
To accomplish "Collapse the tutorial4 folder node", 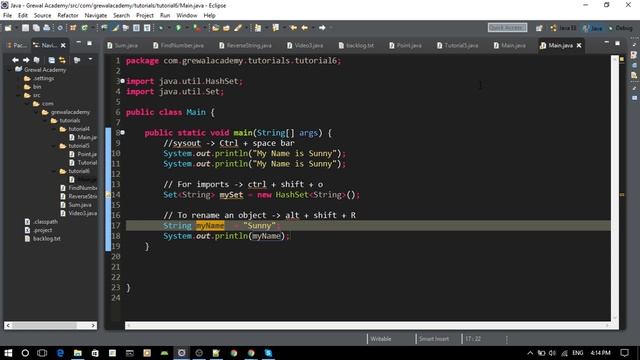I will click(x=55, y=129).
